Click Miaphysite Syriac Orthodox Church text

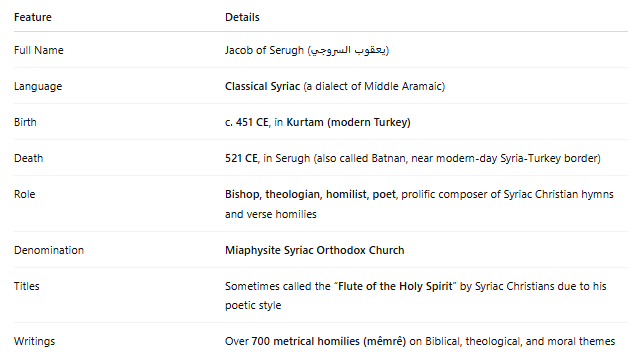pyautogui.click(x=315, y=251)
